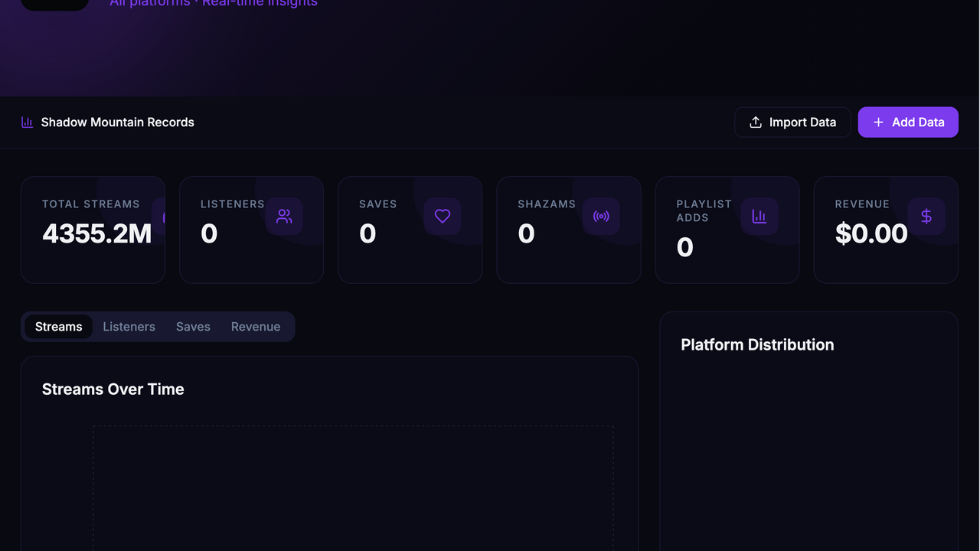Click the TOTAL STREAMS label
The height and width of the screenshot is (551, 980).
pyautogui.click(x=91, y=204)
